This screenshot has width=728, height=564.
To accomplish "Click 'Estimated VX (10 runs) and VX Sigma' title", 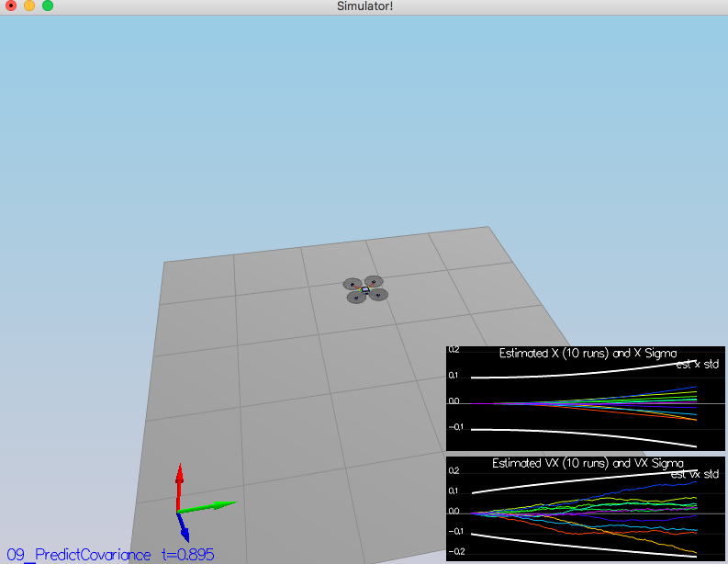I will coord(588,463).
